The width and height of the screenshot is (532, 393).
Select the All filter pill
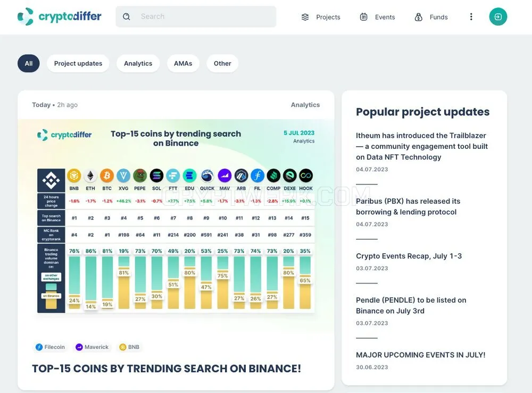click(x=29, y=63)
